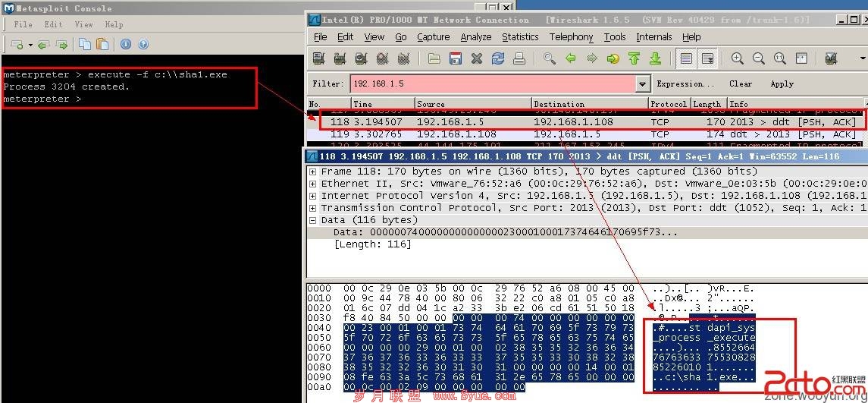Open Wireshark's Telephony menu
Viewport: 868px width, 403px height.
pos(571,37)
